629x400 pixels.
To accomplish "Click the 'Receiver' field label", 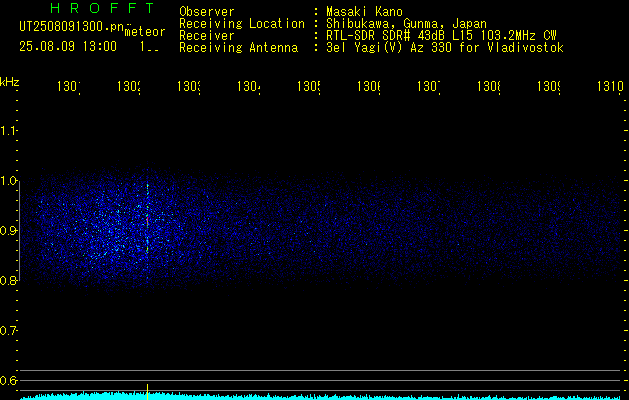I will pos(207,36).
